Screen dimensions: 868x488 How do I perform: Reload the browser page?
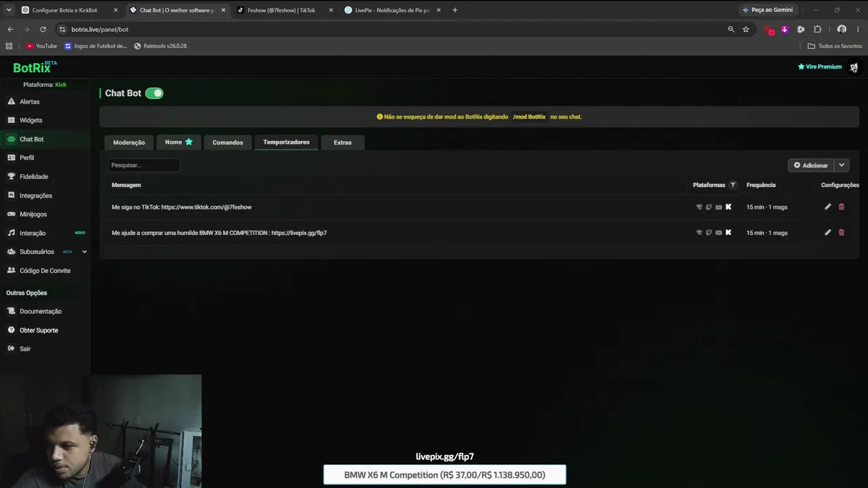43,29
